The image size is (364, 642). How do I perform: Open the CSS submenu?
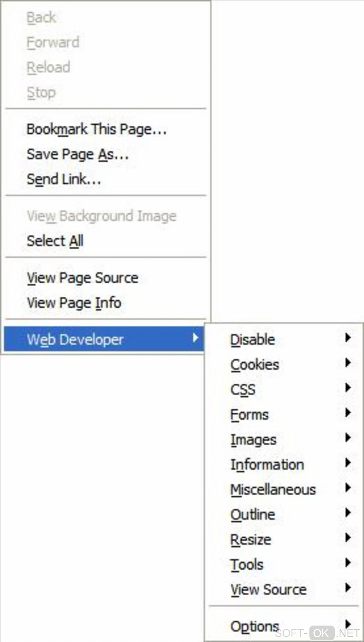pyautogui.click(x=243, y=389)
